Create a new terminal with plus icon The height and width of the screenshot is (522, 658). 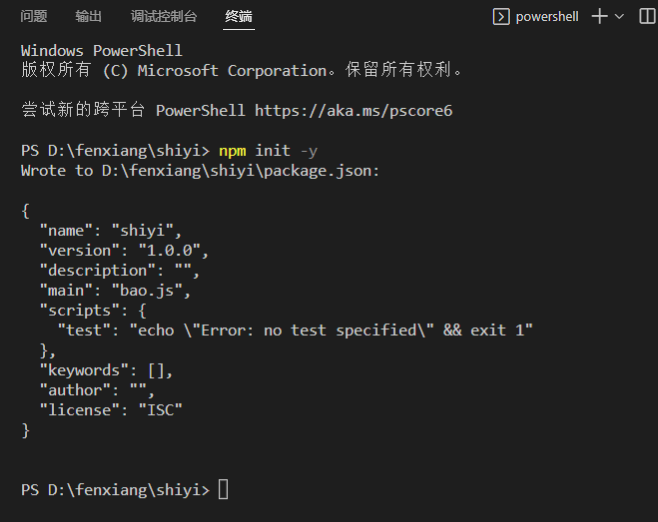click(x=599, y=17)
